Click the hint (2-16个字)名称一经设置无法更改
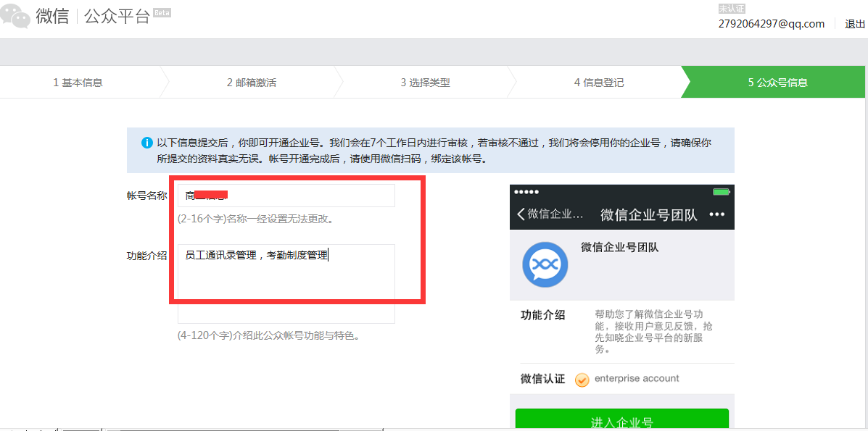The image size is (868, 431). click(x=255, y=219)
